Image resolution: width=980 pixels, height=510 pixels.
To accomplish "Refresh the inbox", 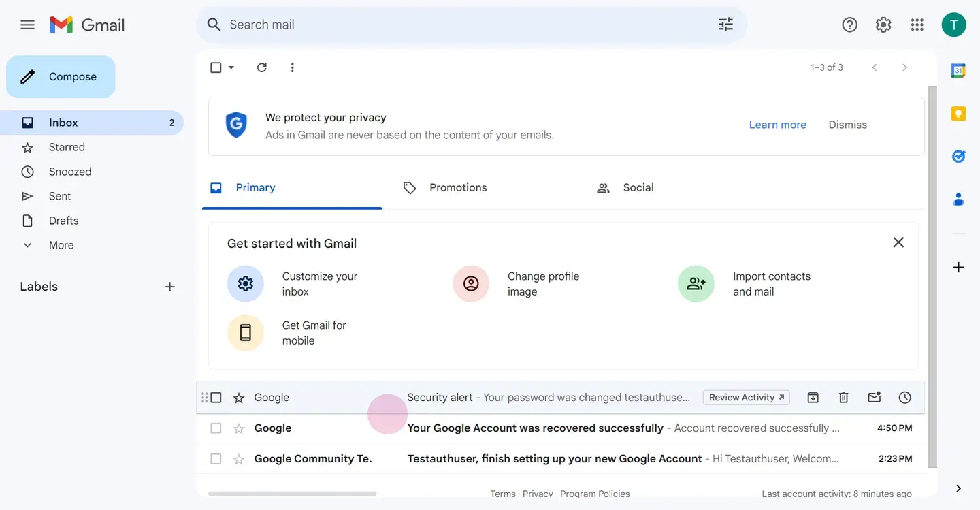I will coord(261,67).
